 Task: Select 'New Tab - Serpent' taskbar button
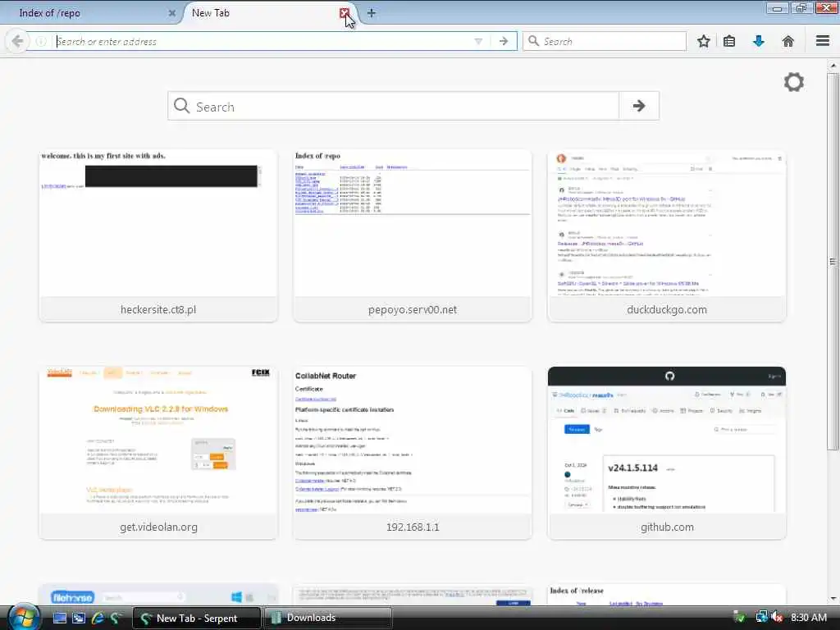click(197, 618)
